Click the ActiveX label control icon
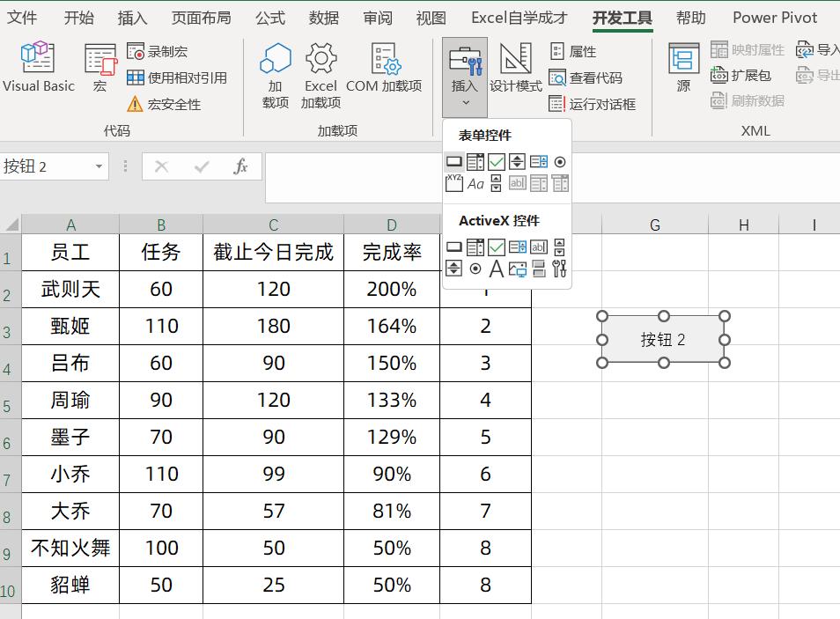This screenshot has height=619, width=840. pos(497,269)
